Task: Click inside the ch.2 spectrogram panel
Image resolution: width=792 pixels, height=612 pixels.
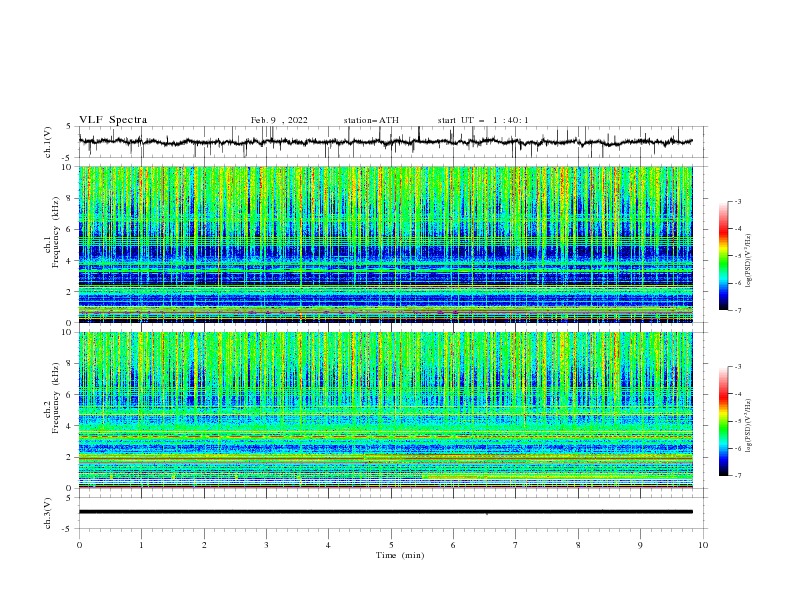Action: (385, 410)
